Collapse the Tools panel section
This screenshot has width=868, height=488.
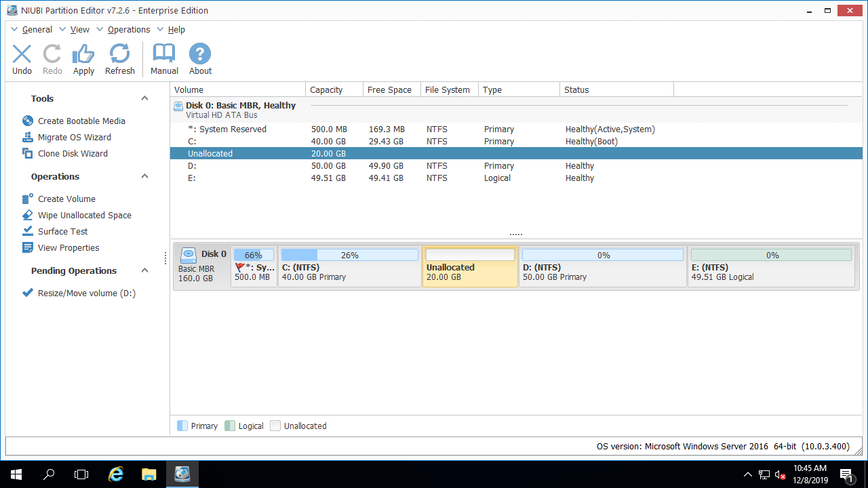(144, 99)
